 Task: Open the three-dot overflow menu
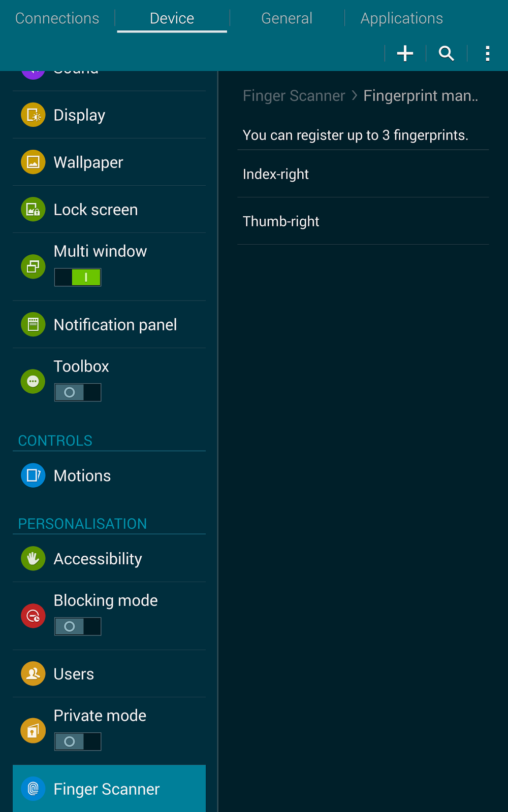487,53
